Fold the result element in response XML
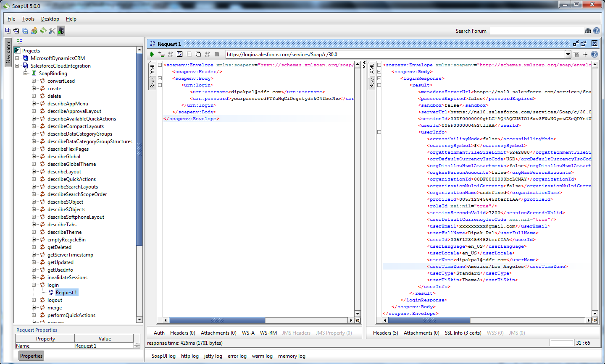Viewport: 605px width, 364px height. 379,85
